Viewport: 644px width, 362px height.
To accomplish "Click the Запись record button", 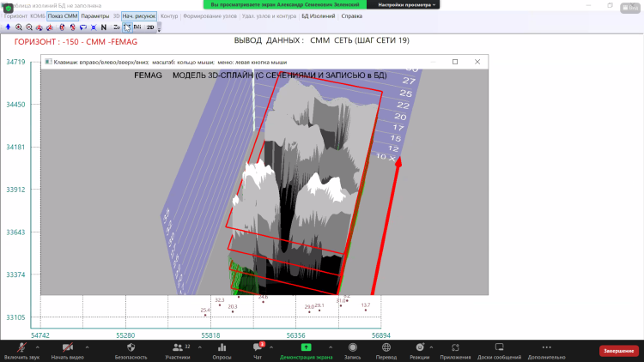I will (x=352, y=350).
